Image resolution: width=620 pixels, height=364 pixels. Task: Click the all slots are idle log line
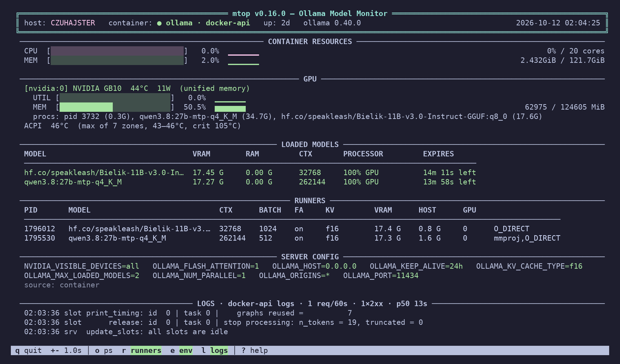coord(126,332)
